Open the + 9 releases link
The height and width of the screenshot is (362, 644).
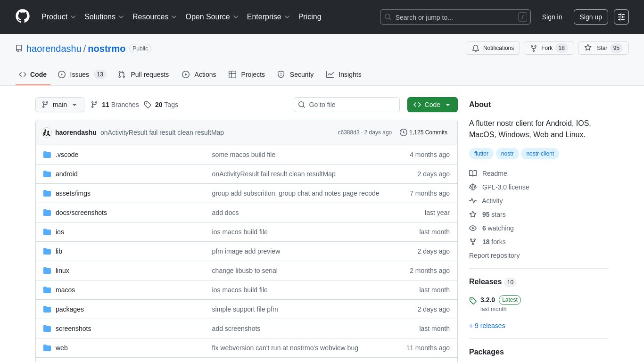point(487,326)
